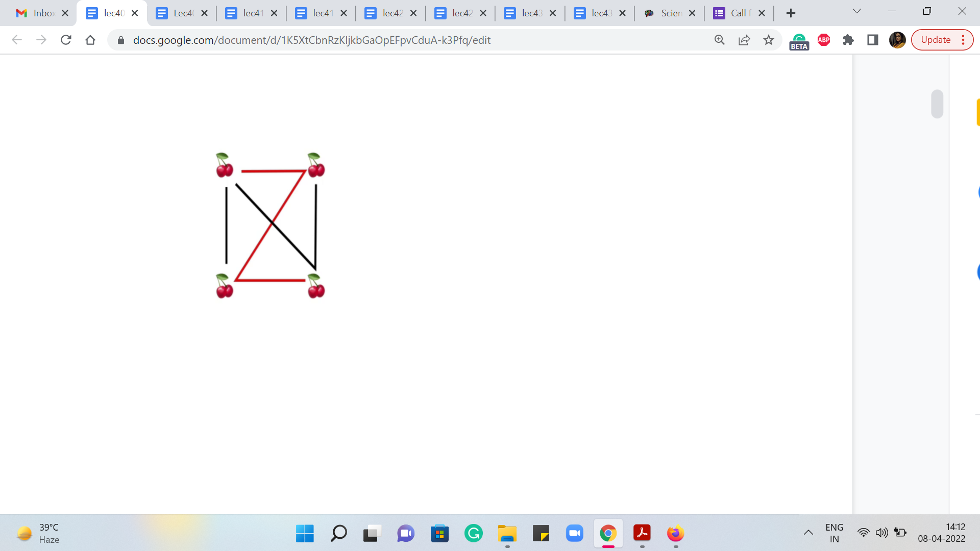
Task: Switch to the Inbox Gmail tab
Action: (x=36, y=13)
